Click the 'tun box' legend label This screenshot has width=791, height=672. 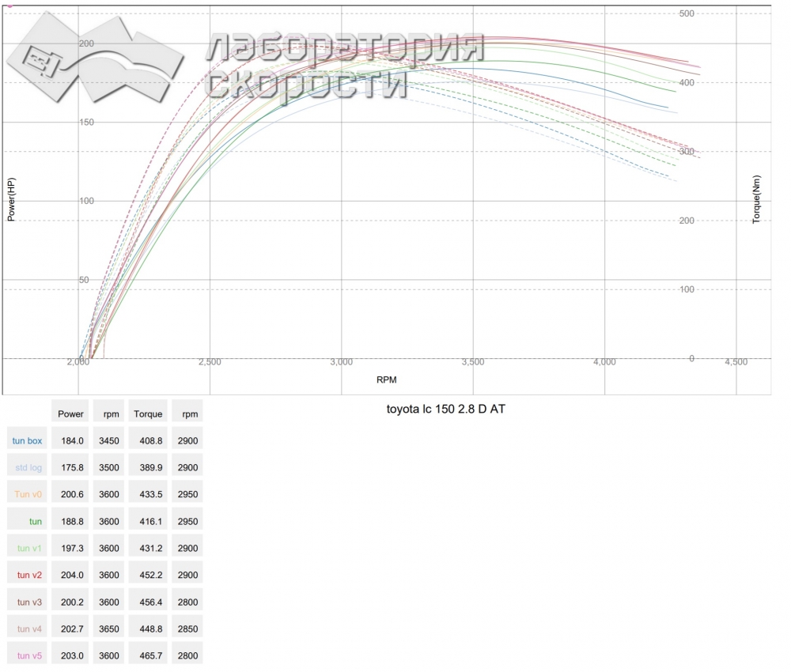[27, 440]
